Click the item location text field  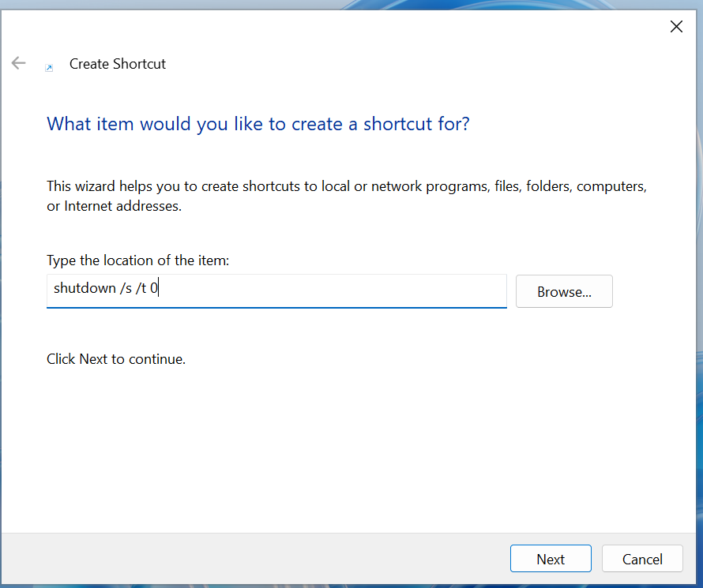point(276,291)
